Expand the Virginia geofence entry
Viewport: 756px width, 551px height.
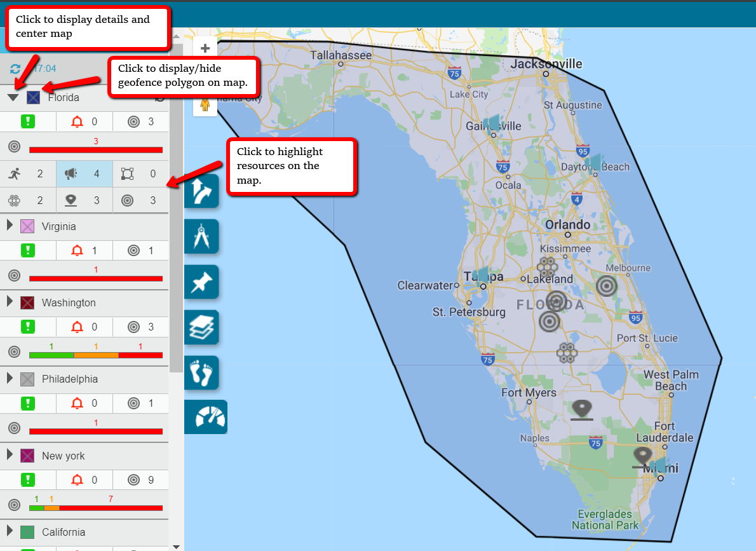10,225
